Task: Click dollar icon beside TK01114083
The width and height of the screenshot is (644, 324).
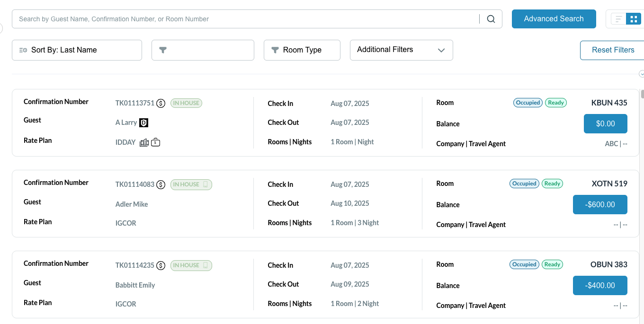Action: click(161, 184)
